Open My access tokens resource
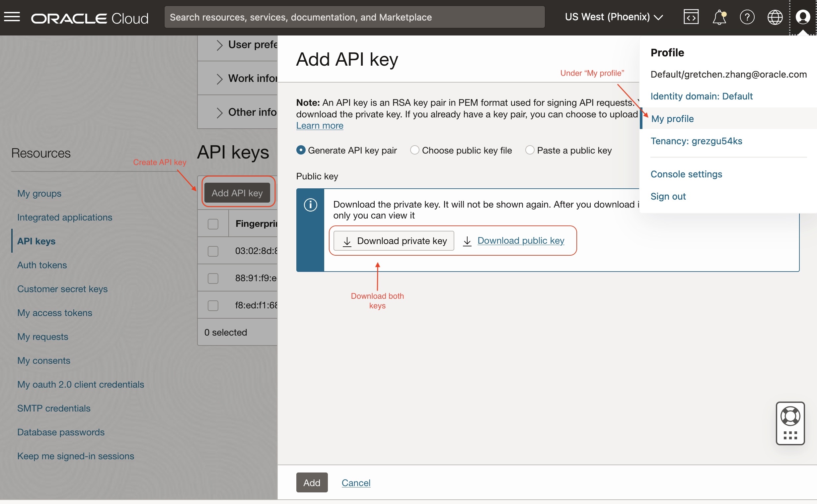The height and width of the screenshot is (504, 817). (55, 313)
